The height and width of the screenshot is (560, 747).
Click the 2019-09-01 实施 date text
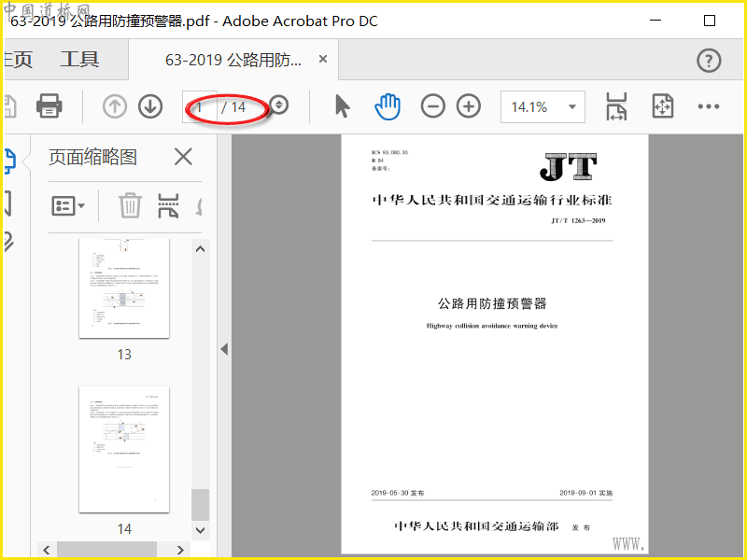pyautogui.click(x=586, y=493)
